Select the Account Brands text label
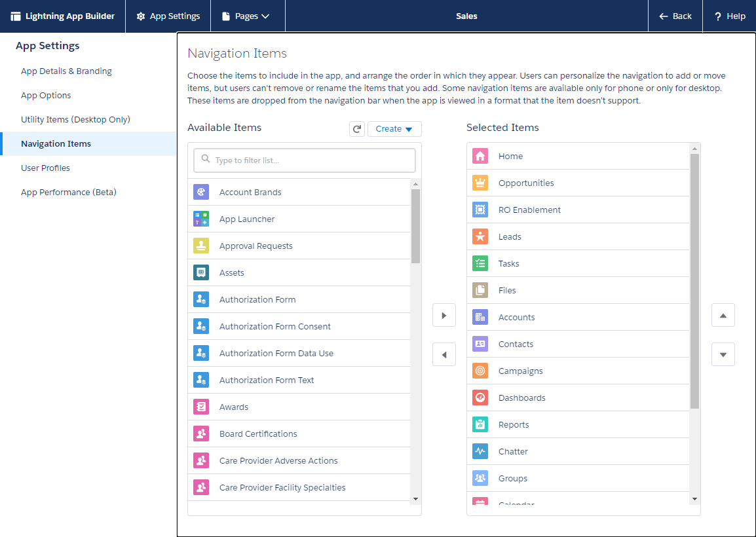Viewport: 756px width, 537px height. point(250,192)
